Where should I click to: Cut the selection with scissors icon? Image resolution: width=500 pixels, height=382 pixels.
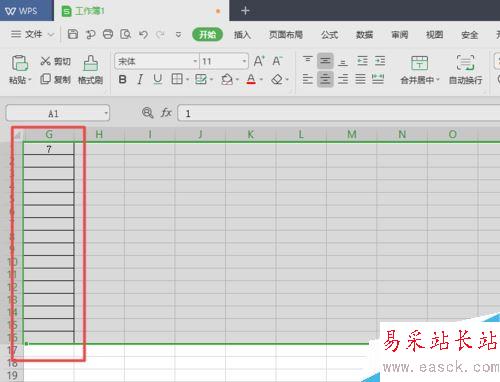[55, 61]
